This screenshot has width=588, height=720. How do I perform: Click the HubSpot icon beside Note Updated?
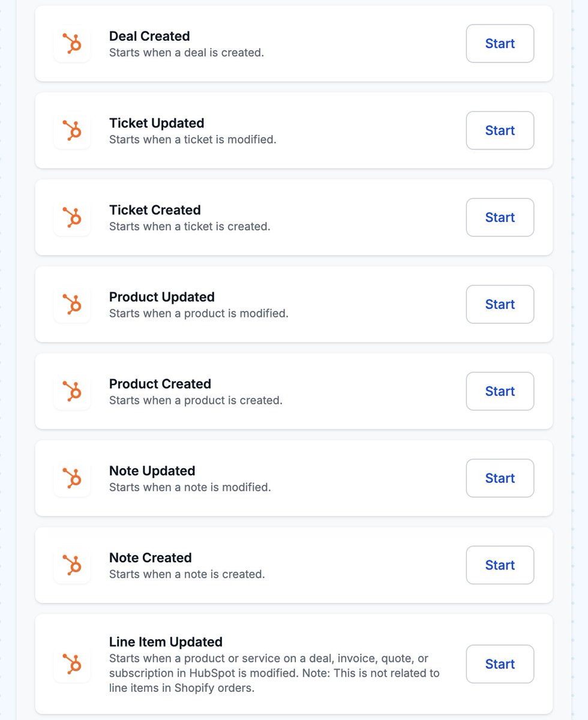pyautogui.click(x=72, y=478)
